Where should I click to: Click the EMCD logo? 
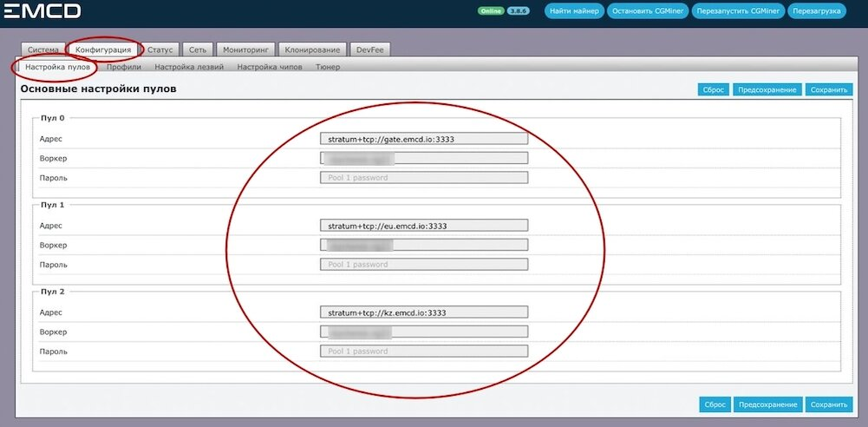(42, 10)
